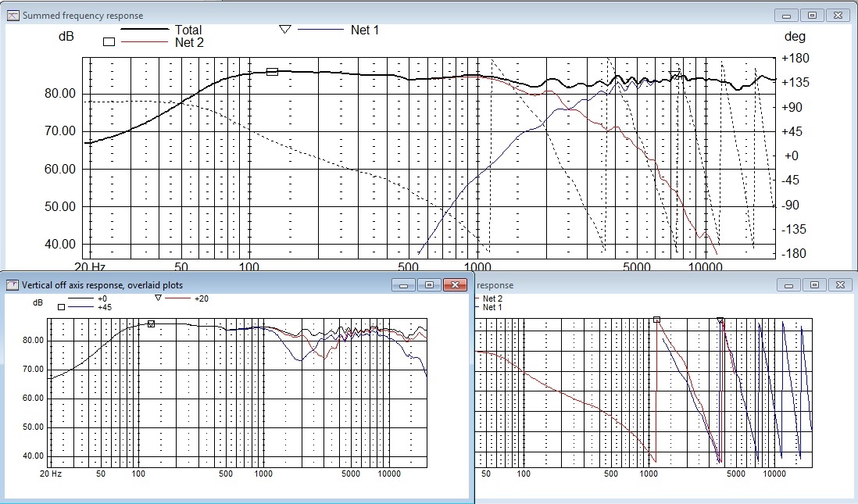Restore the phase response window at bottom right
This screenshot has width=858, height=504.
[814, 285]
